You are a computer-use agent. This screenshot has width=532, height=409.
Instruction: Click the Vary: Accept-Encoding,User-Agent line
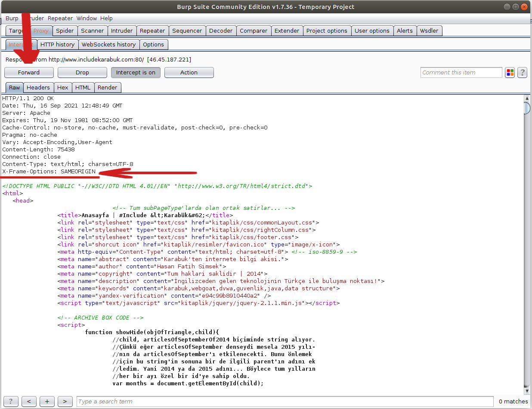pos(57,142)
